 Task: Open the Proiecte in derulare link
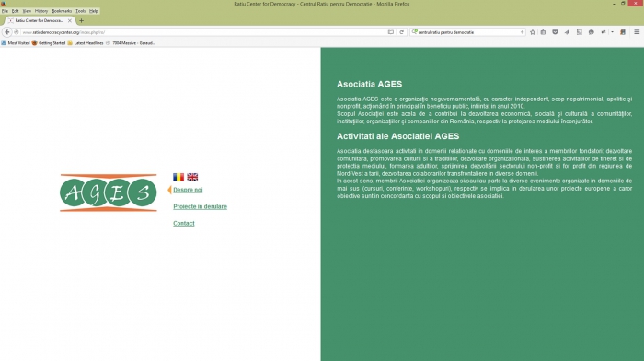pos(200,206)
